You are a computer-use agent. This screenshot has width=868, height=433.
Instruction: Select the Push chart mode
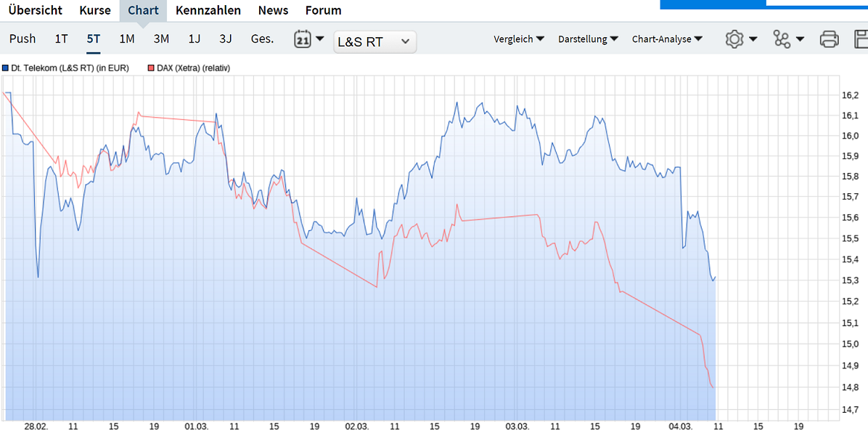point(22,39)
